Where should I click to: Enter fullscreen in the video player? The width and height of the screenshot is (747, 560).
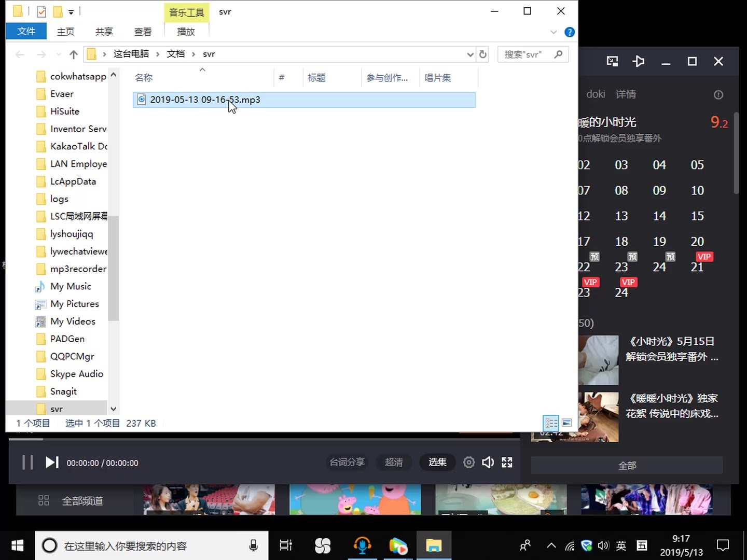pos(507,463)
